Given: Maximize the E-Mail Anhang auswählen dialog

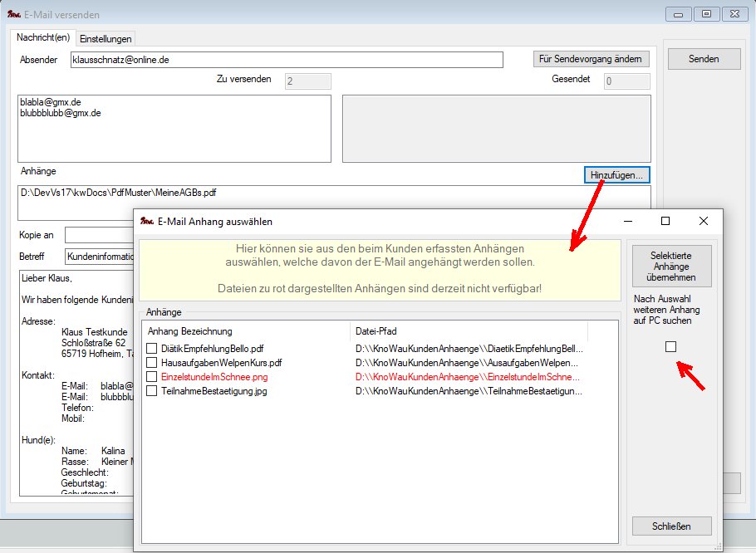Looking at the screenshot, I should pyautogui.click(x=665, y=222).
